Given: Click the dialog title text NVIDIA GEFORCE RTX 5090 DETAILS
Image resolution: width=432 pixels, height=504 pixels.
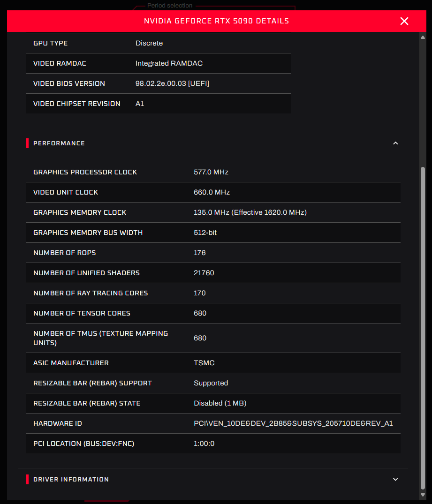Looking at the screenshot, I should coord(216,21).
